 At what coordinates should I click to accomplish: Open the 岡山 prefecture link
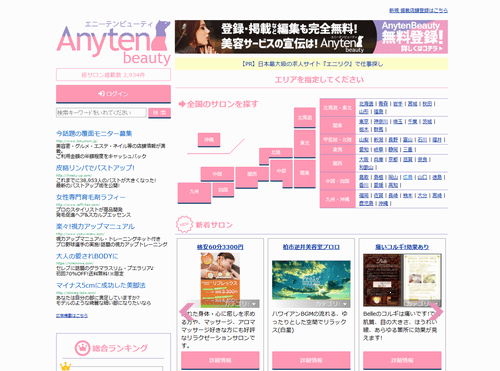coord(393,177)
